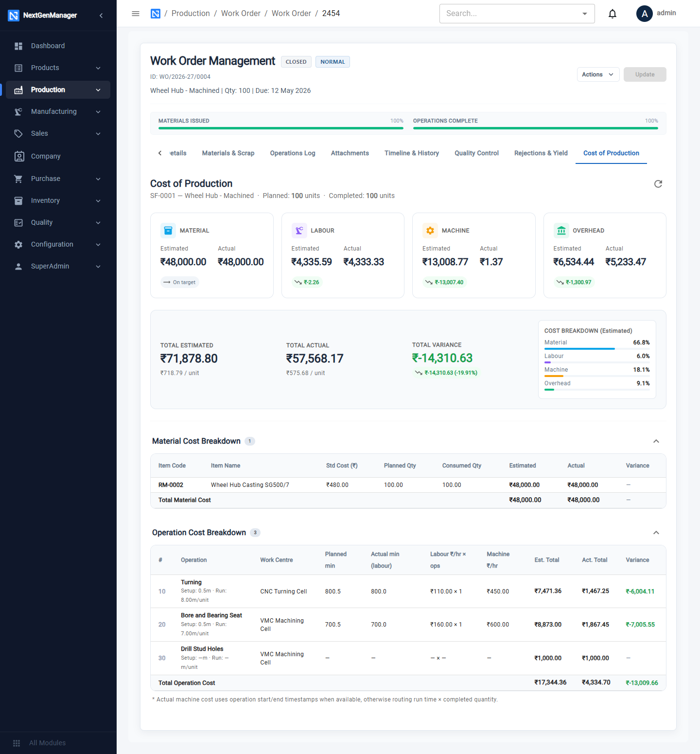Click the Materials Issued progress bar
This screenshot has height=754, width=700.
coord(281,128)
